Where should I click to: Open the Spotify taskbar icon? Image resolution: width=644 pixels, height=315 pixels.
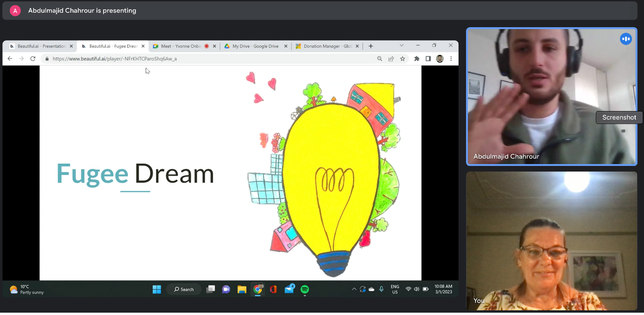[304, 289]
